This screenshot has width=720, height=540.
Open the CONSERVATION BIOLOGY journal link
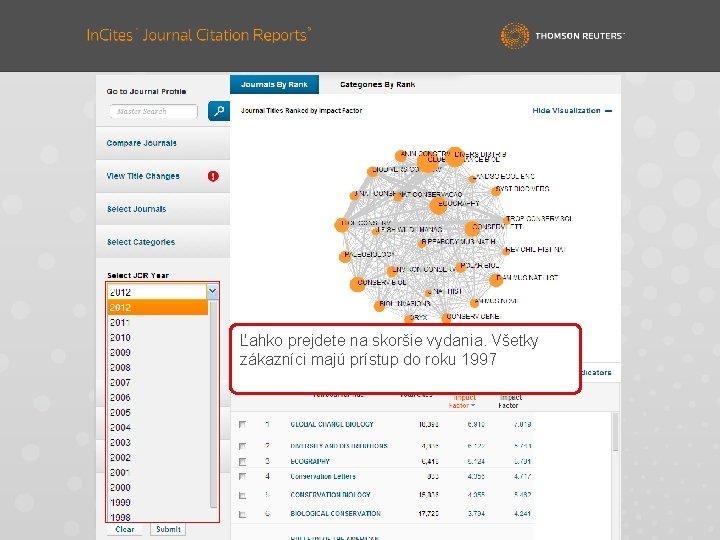pos(330,495)
